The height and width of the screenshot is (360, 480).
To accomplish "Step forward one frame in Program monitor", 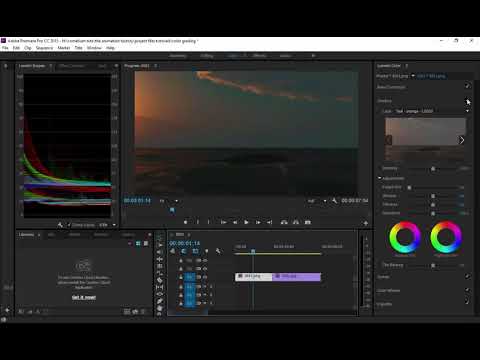I will [x=258, y=222].
